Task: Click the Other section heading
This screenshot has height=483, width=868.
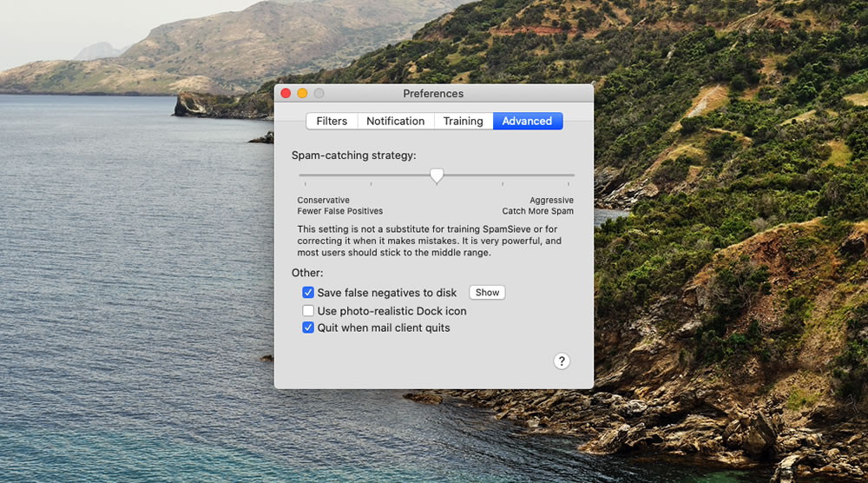Action: pyautogui.click(x=307, y=273)
